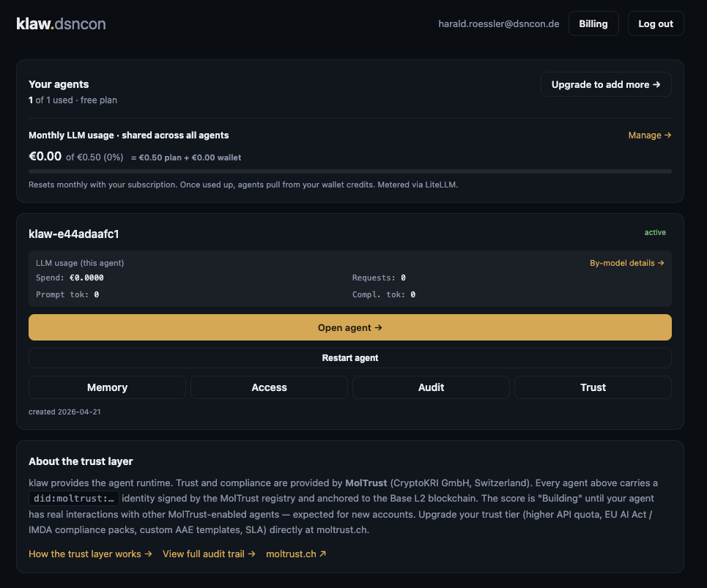The width and height of the screenshot is (707, 588).
Task: Open the Audit view
Action: [431, 387]
